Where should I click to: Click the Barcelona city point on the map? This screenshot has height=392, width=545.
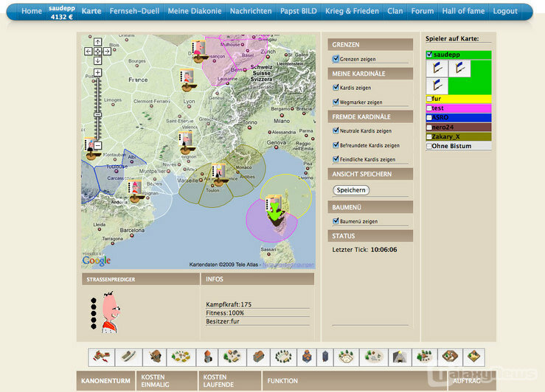(x=132, y=235)
